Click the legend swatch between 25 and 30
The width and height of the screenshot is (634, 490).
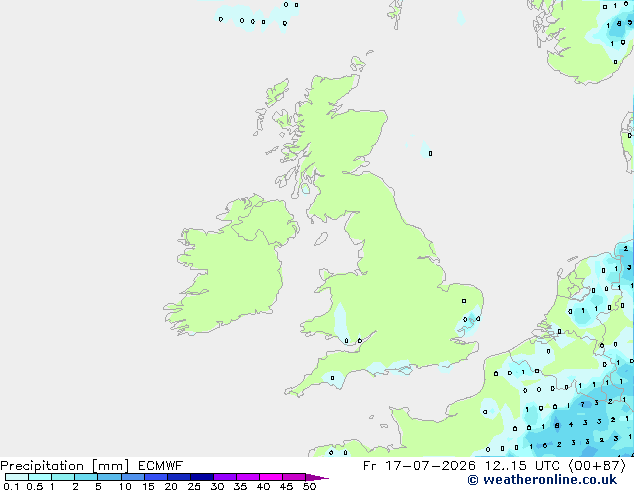click(x=202, y=477)
